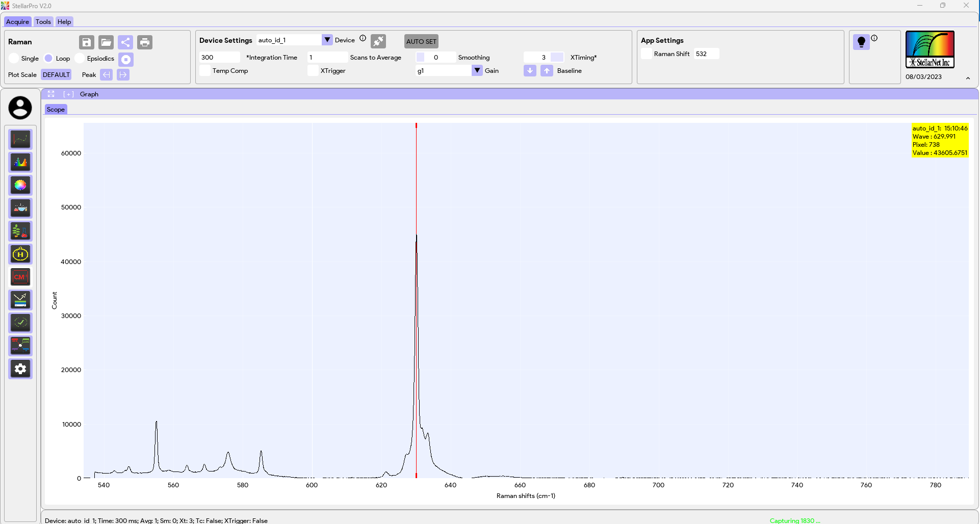Enable Temp Comp
The height and width of the screenshot is (524, 980).
point(204,70)
